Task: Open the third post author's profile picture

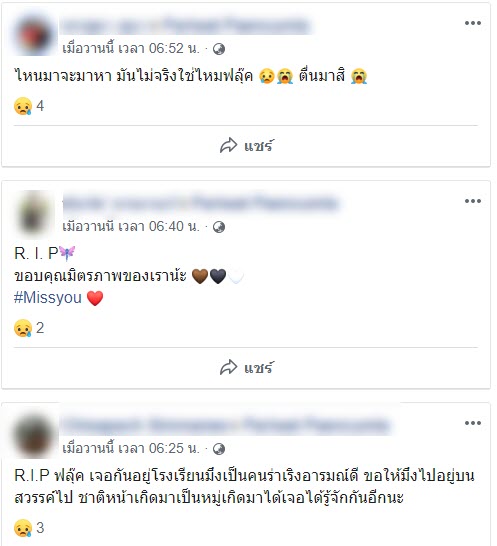Action: [34, 435]
